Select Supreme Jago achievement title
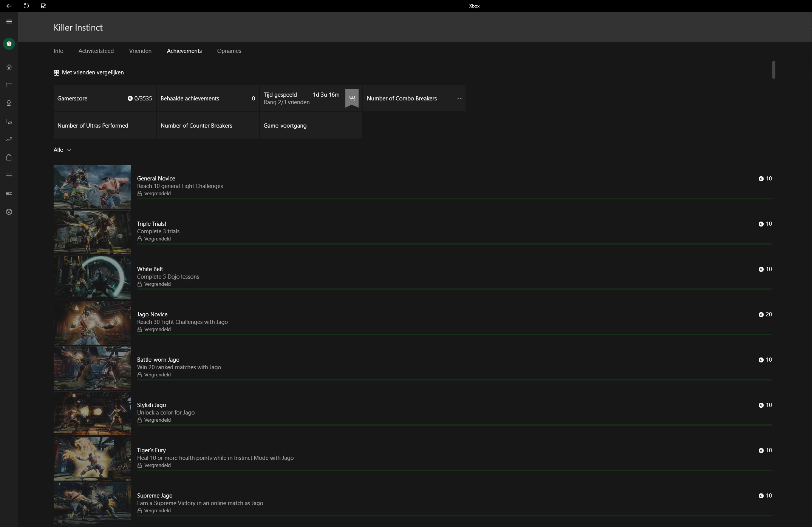 [x=155, y=496]
